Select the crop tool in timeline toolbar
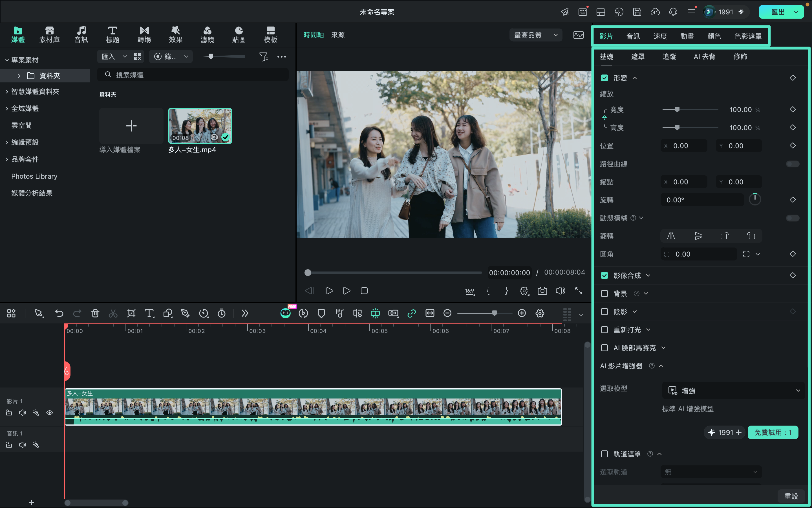Image resolution: width=812 pixels, height=508 pixels. click(131, 314)
